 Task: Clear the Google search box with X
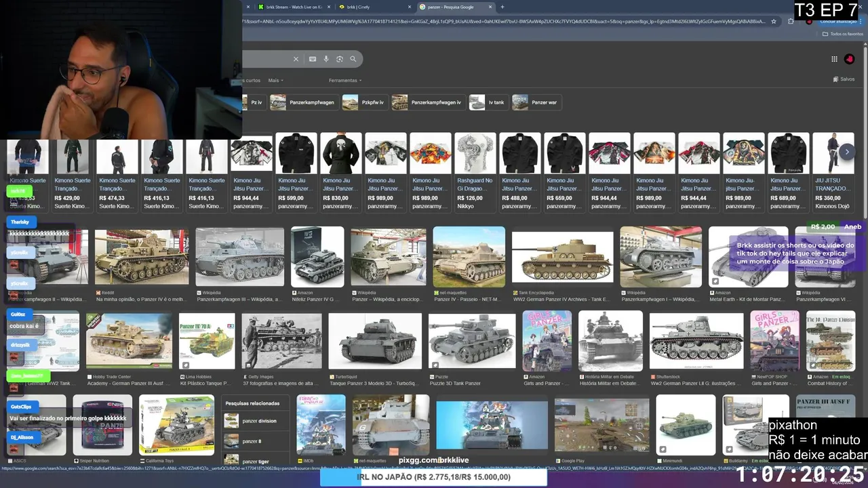296,59
